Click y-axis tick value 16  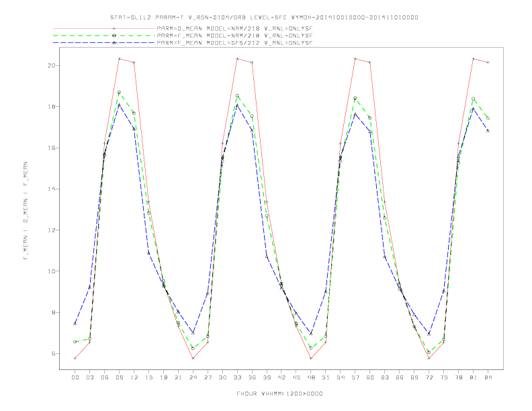coord(52,148)
